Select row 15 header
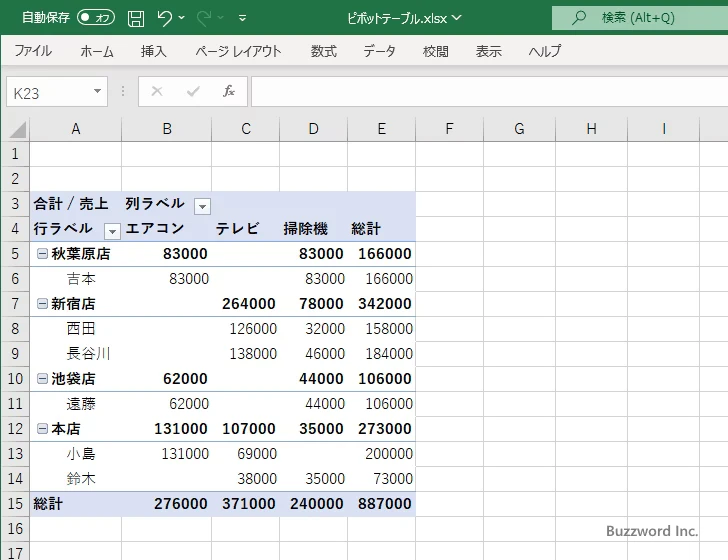728x560 pixels. point(15,503)
